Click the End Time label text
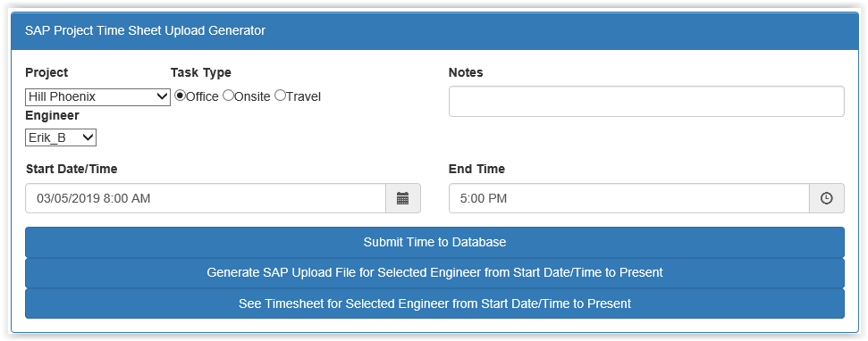The height and width of the screenshot is (341, 868). [x=476, y=169]
